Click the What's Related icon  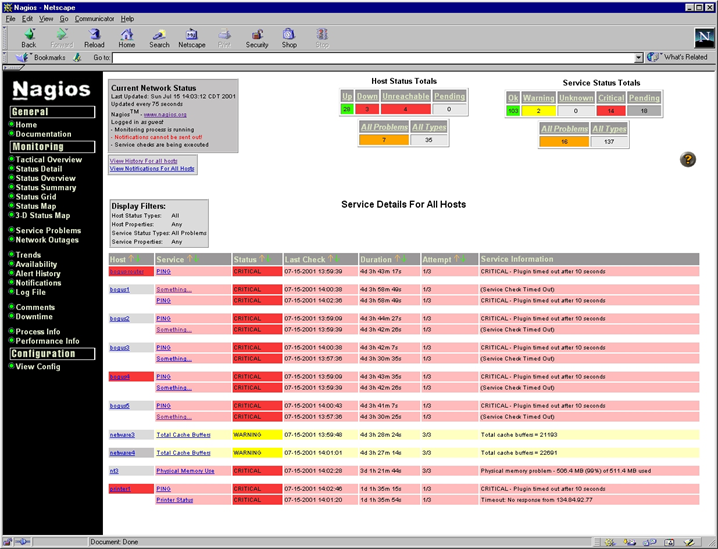(x=679, y=57)
